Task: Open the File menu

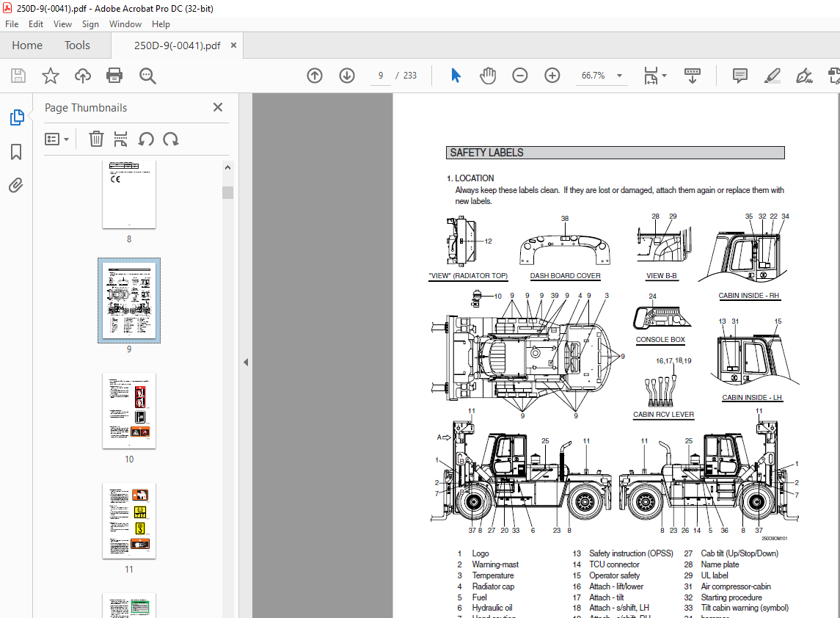Action: pyautogui.click(x=12, y=24)
